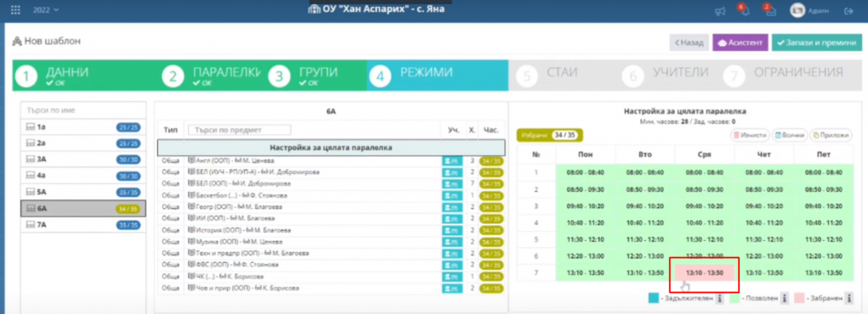This screenshot has width=868, height=314.
Task: Open the 2022 year dropdown
Action: click(x=46, y=10)
